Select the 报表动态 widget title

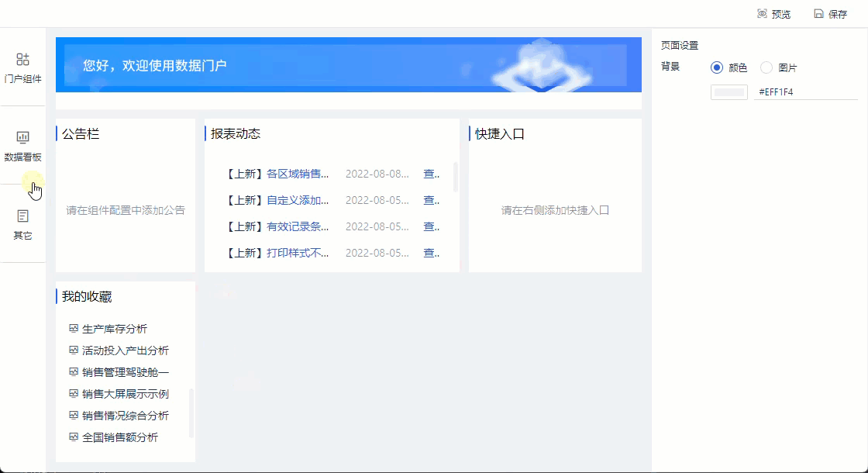coord(236,134)
